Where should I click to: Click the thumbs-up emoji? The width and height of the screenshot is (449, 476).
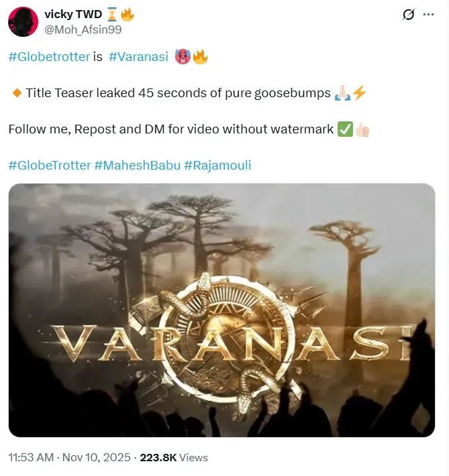(x=362, y=129)
